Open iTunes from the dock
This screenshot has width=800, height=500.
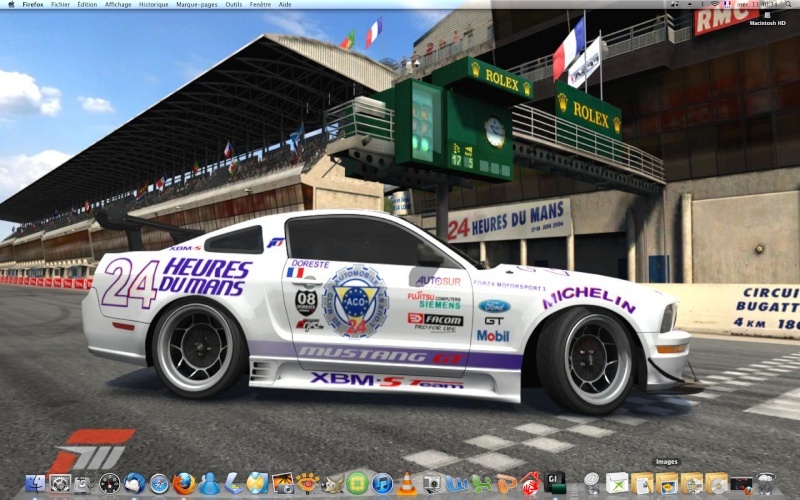[x=382, y=483]
